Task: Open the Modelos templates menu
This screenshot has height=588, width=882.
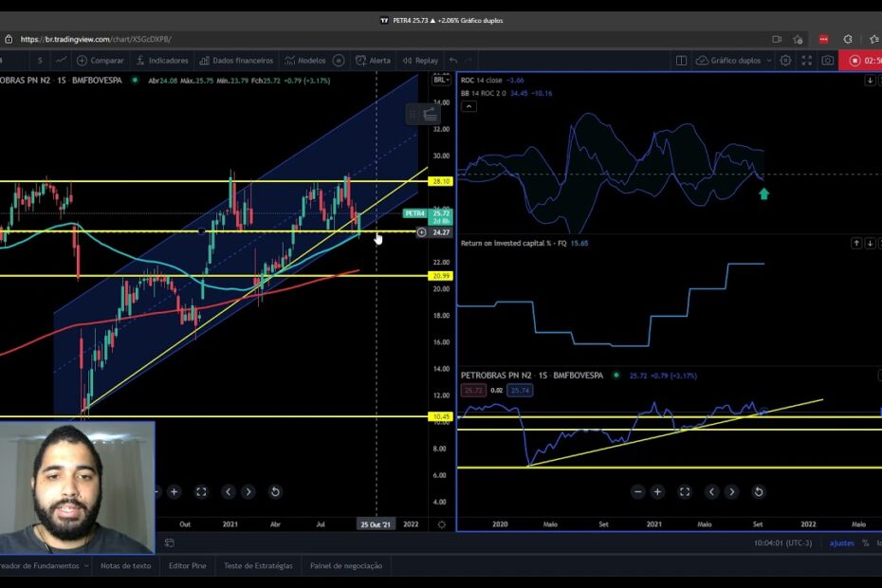Action: 304,60
